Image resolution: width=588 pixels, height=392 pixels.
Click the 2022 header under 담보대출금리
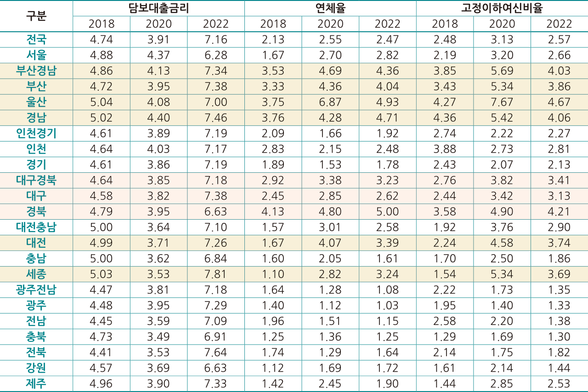click(x=216, y=24)
